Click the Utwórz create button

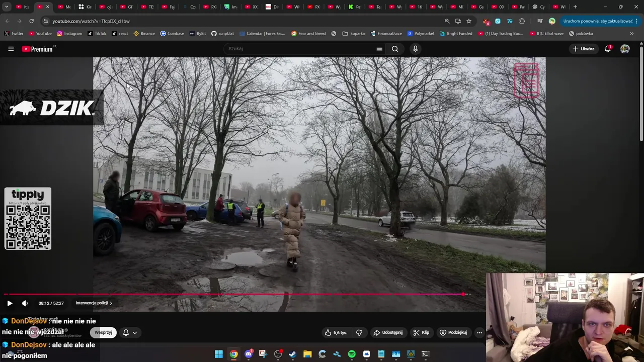coord(584,49)
